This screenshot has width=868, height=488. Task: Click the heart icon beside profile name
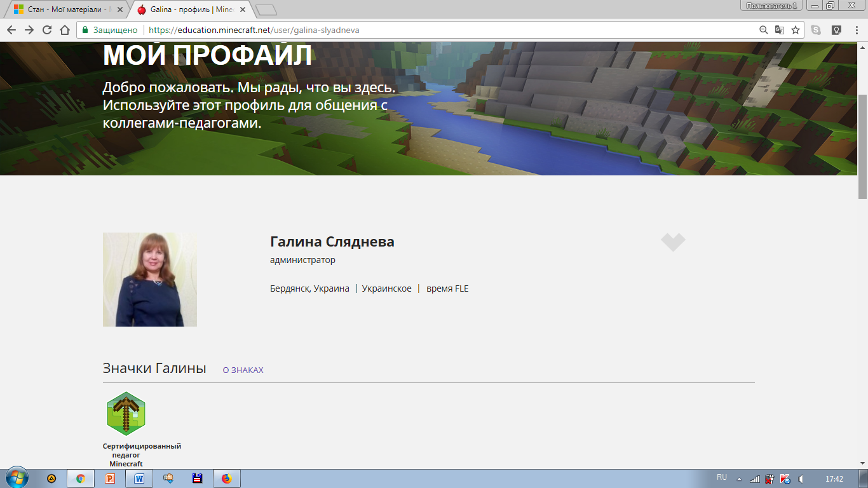(x=673, y=242)
